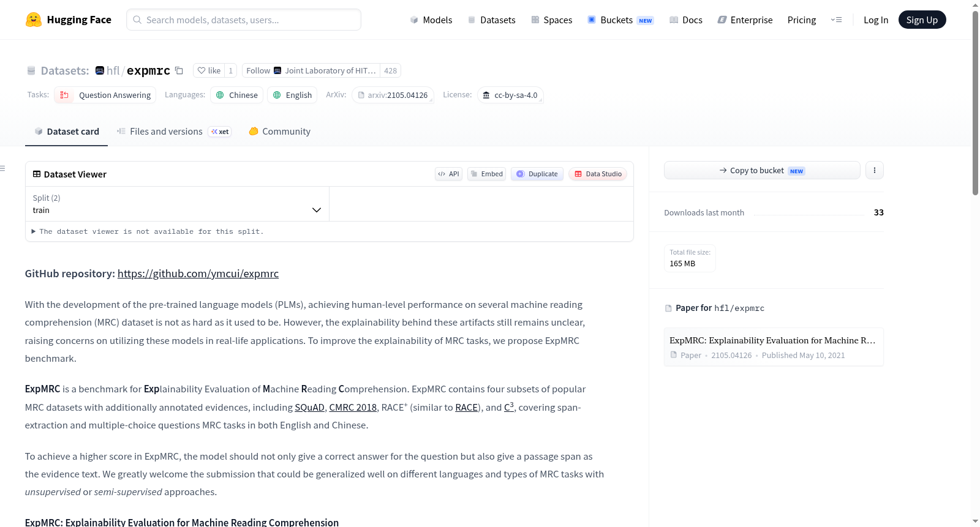Viewport: 980px width, 527px height.
Task: Click the Question Answering task icon
Action: click(x=64, y=95)
